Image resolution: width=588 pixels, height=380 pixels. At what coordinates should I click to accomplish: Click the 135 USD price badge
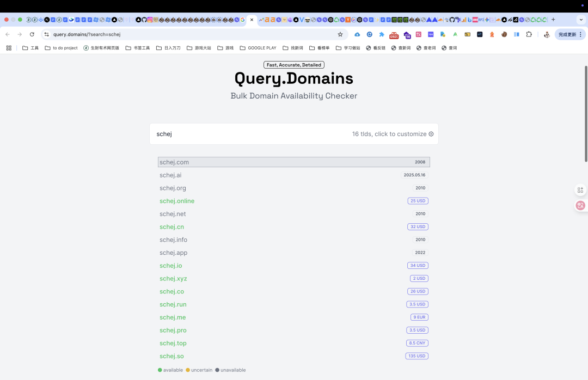pos(416,356)
